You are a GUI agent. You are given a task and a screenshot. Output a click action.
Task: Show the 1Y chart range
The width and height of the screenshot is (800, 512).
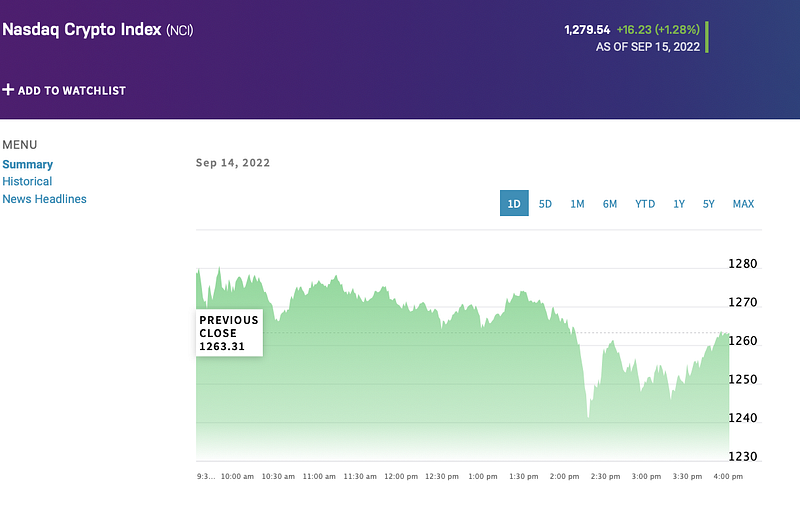coord(679,204)
